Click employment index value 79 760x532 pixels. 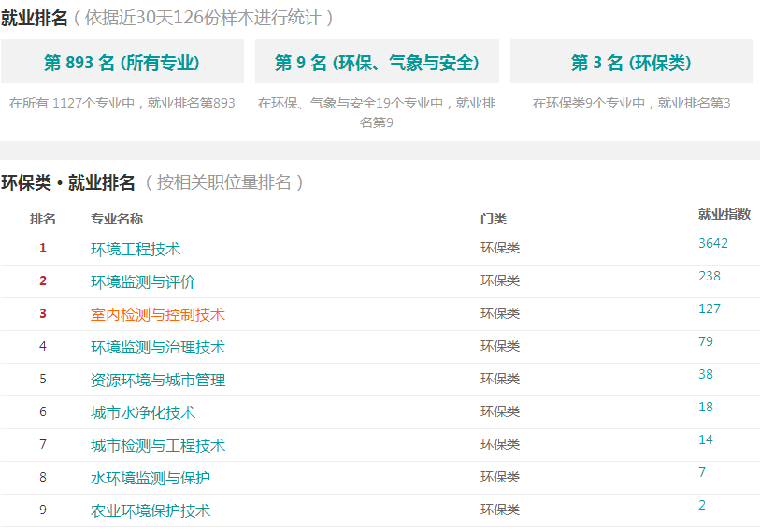[x=706, y=342]
